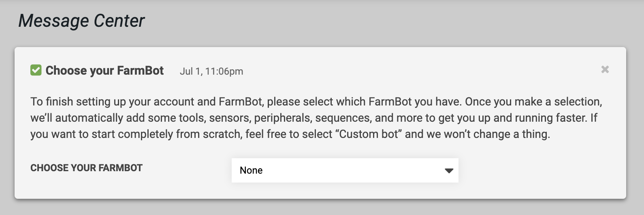Click the quoted "Custom bot" text in the description
Viewport: 644px width, 215px height.
(x=369, y=134)
